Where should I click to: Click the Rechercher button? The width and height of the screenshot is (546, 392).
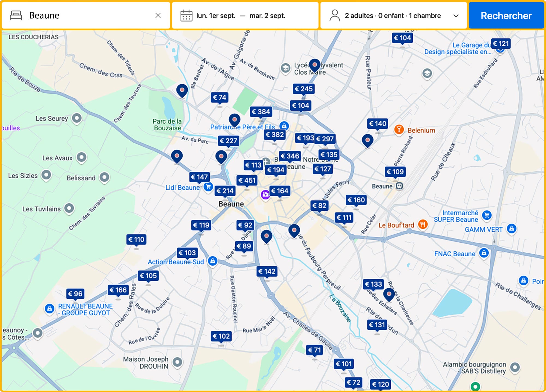click(506, 16)
